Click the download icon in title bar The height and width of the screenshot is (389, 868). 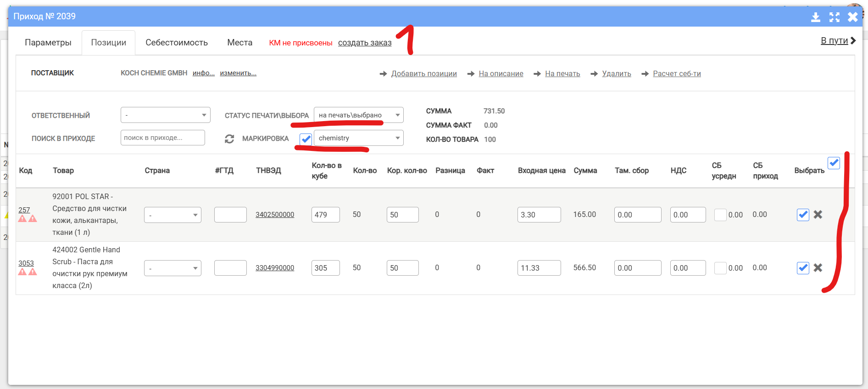point(815,17)
